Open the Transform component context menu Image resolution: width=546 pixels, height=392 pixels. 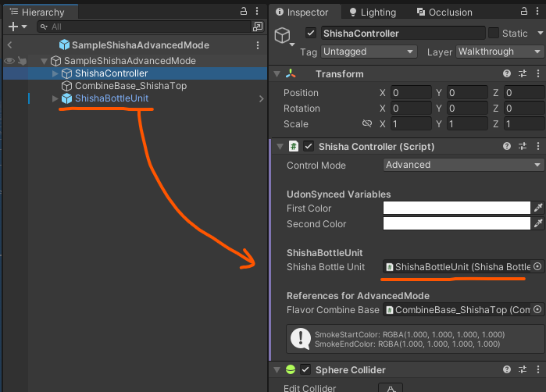[538, 73]
